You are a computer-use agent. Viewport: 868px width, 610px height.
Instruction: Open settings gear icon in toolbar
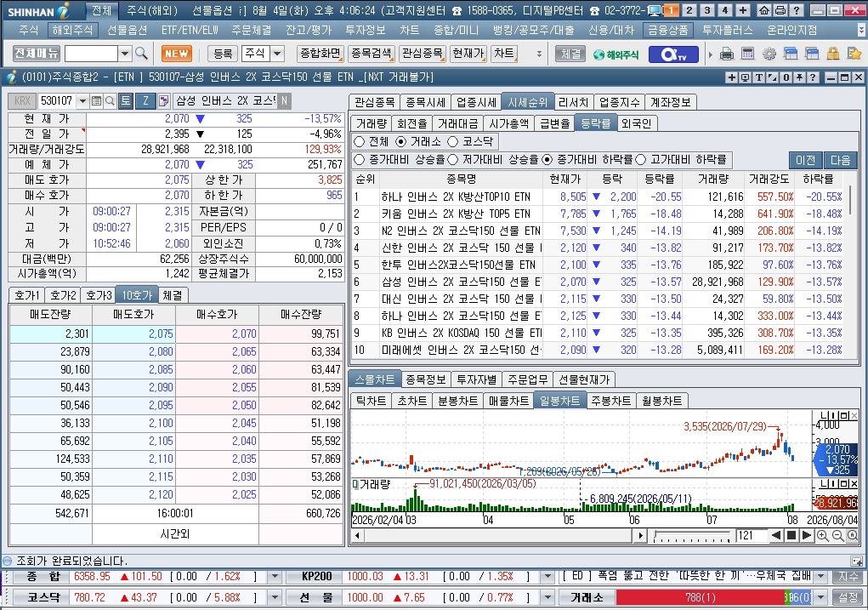pyautogui.click(x=769, y=54)
